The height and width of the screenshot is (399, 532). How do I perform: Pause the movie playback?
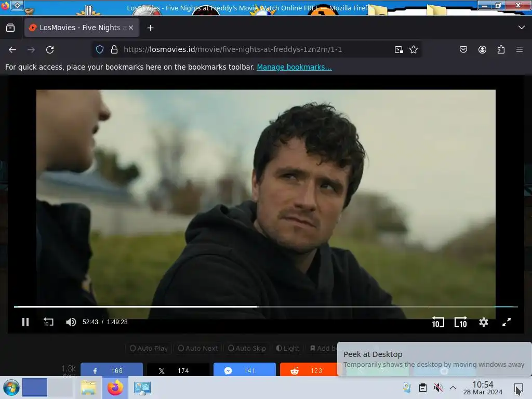pos(25,322)
